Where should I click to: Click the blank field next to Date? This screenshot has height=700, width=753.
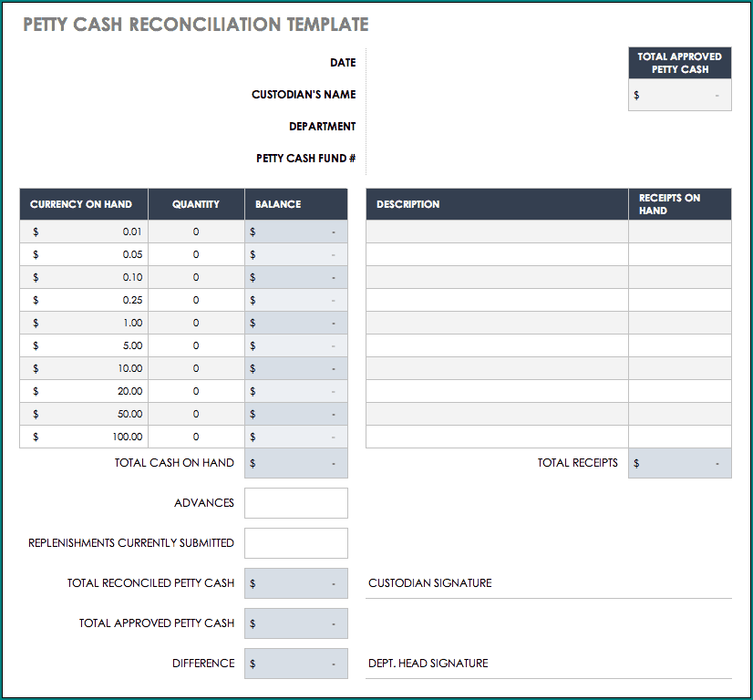(492, 63)
